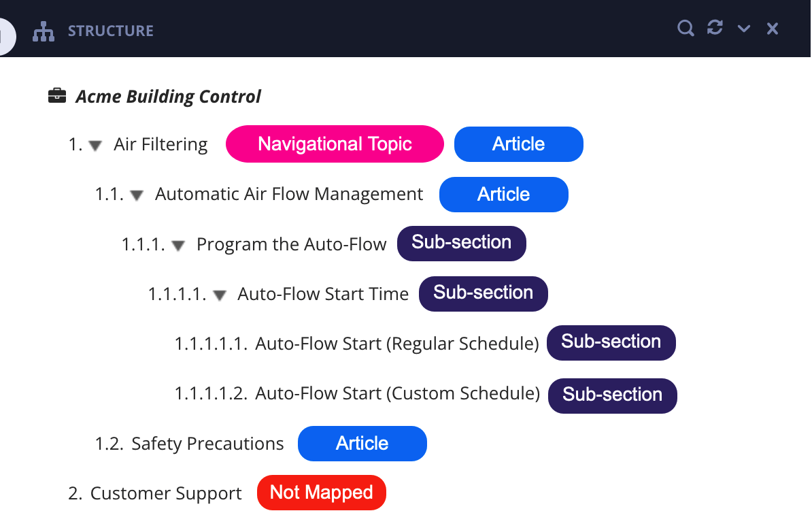Click the Article badge on Safety Precautions
This screenshot has height=528, width=812.
tap(362, 443)
